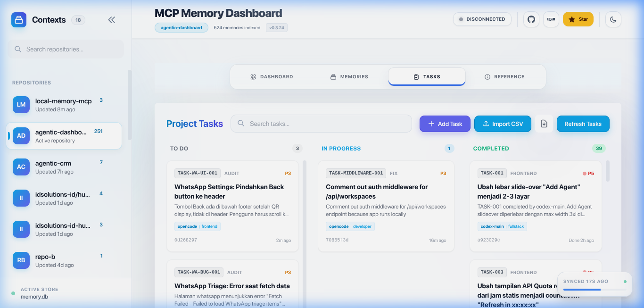Select the agentic-dashboard active repository

64,136
